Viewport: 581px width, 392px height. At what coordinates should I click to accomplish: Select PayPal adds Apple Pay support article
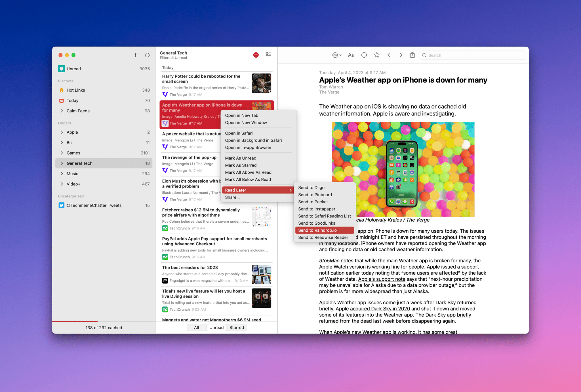click(216, 248)
